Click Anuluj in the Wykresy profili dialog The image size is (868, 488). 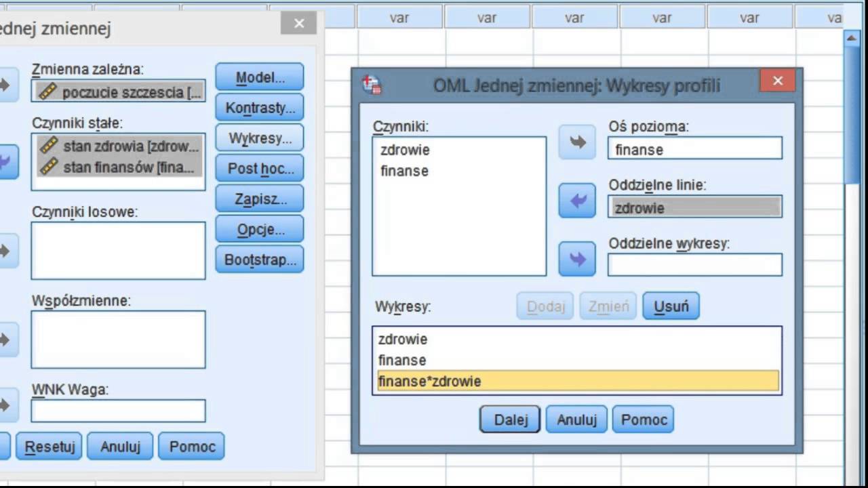point(576,420)
